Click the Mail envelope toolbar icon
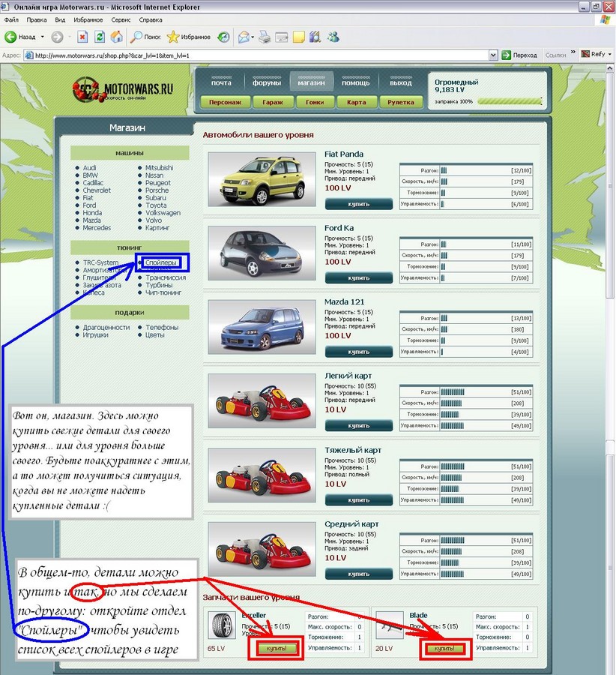This screenshot has width=616, height=675. pyautogui.click(x=244, y=37)
